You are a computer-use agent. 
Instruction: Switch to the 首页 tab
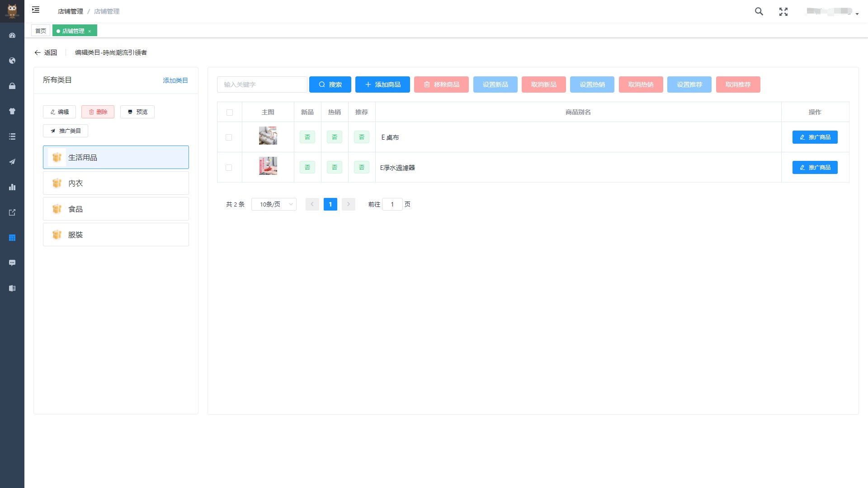(x=41, y=31)
